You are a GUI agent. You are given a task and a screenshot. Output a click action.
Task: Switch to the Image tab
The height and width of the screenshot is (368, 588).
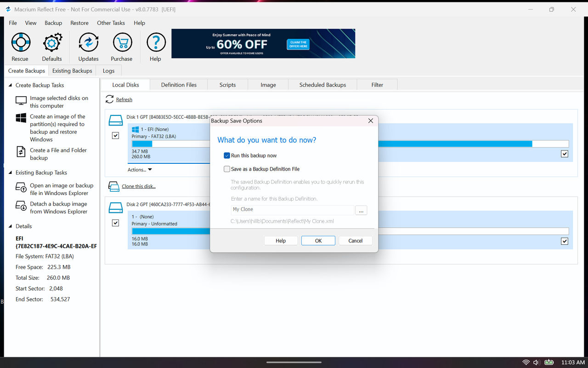(x=268, y=85)
